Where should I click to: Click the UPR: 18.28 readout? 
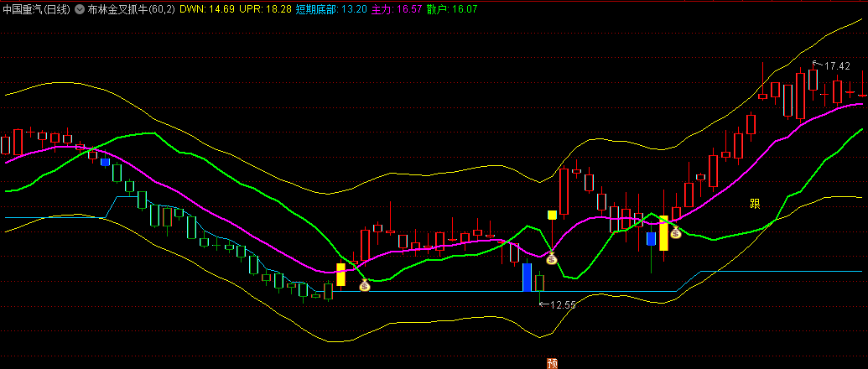tap(266, 9)
